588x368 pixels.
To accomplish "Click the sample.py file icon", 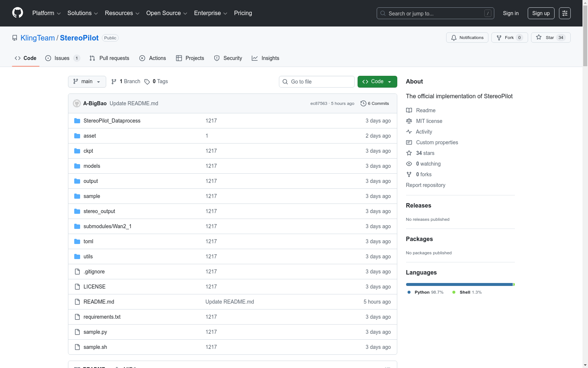I will [x=77, y=332].
